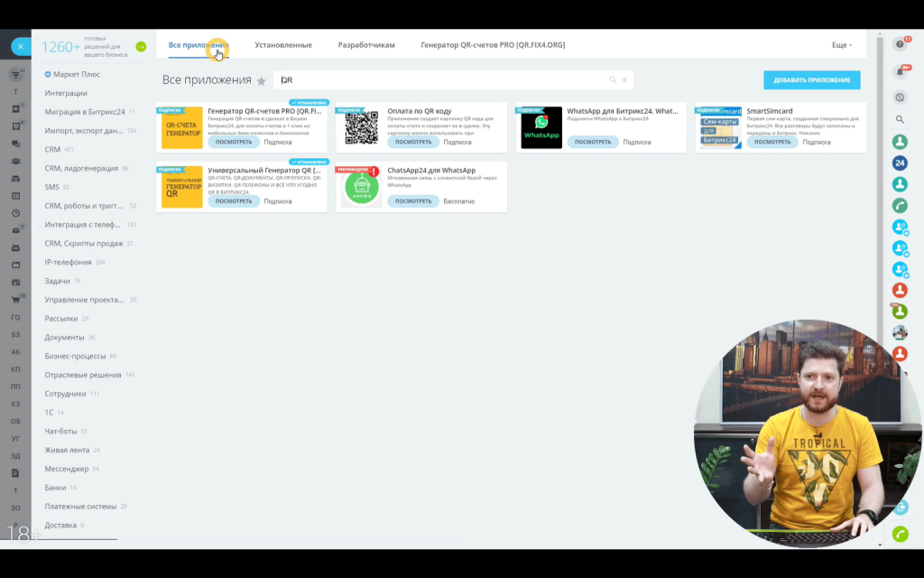Open the robot icon in left menu
The height and width of the screenshot is (578, 924).
16,247
